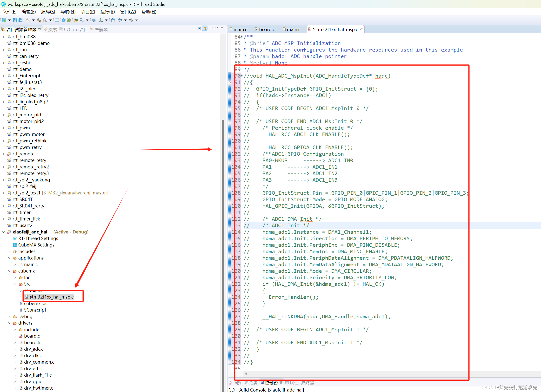Toggle Link with Editor in project explorer
Screen dimensions: 541x392
point(205,28)
